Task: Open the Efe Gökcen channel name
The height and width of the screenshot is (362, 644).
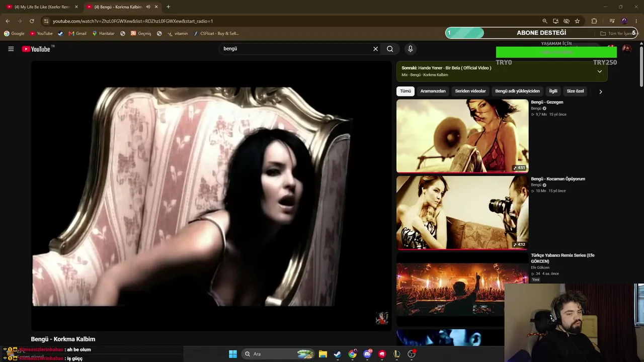Action: click(x=540, y=267)
